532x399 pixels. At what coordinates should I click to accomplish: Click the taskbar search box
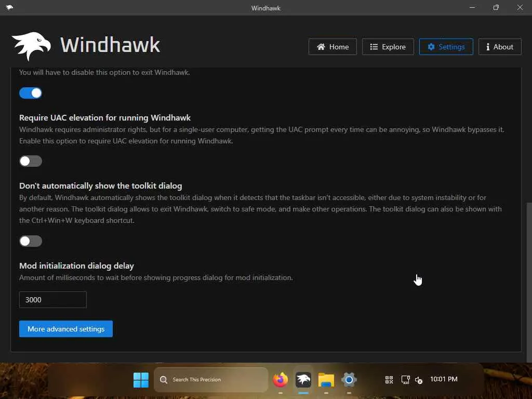211,380
